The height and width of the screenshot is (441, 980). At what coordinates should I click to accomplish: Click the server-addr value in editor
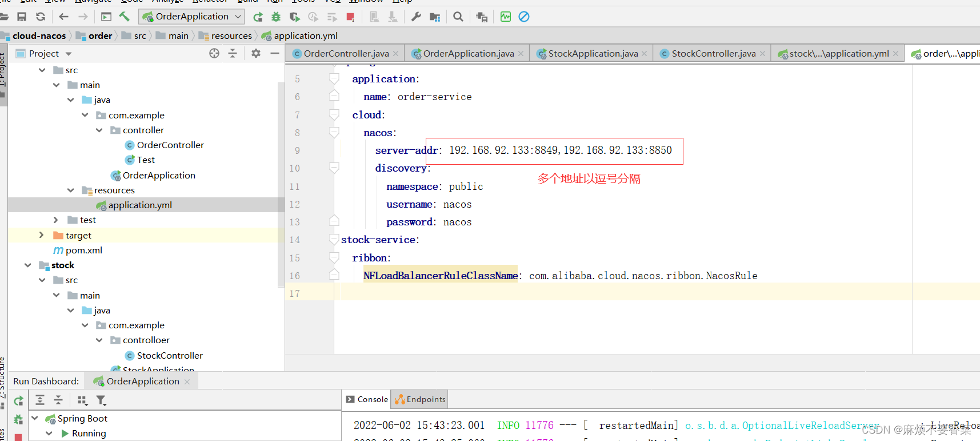click(561, 150)
